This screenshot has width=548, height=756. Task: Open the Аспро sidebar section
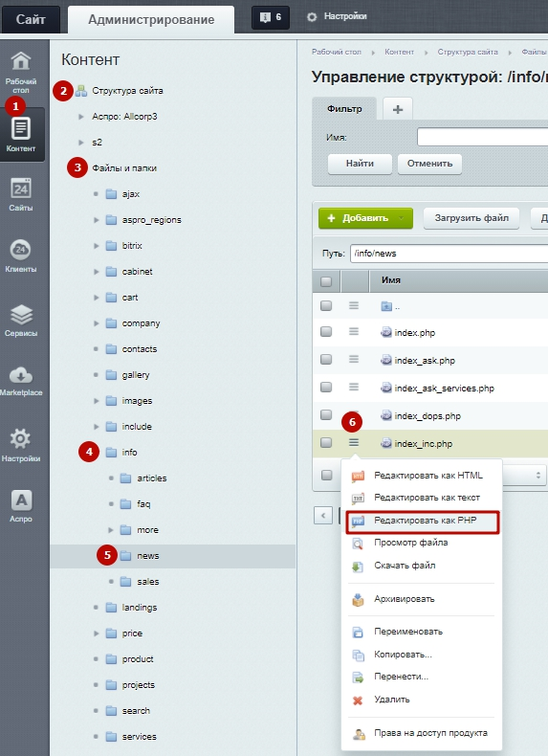(21, 506)
